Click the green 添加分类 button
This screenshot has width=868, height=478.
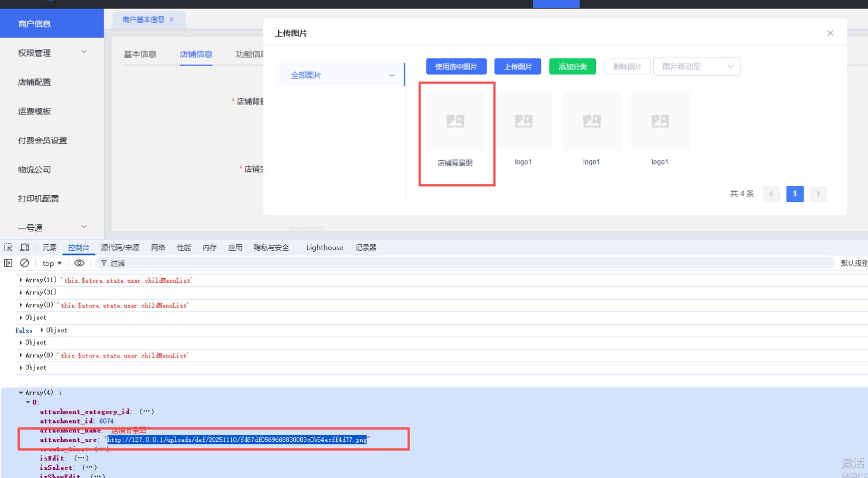point(572,67)
